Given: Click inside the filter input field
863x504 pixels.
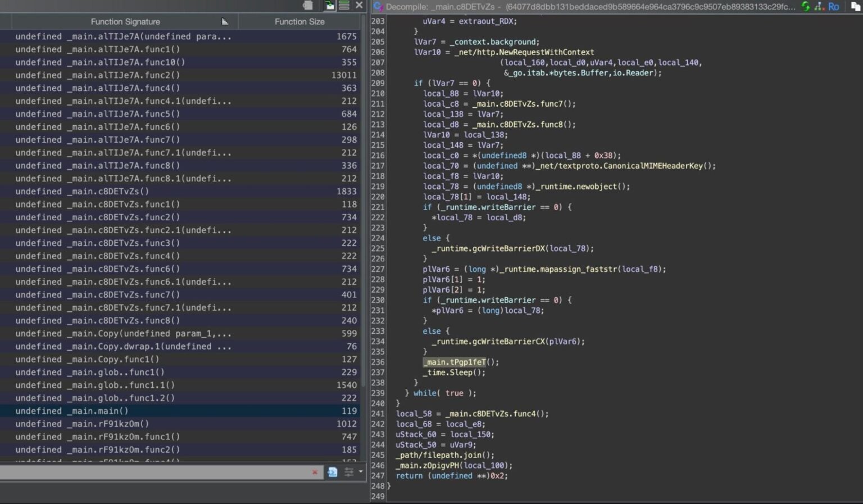Looking at the screenshot, I should 157,472.
